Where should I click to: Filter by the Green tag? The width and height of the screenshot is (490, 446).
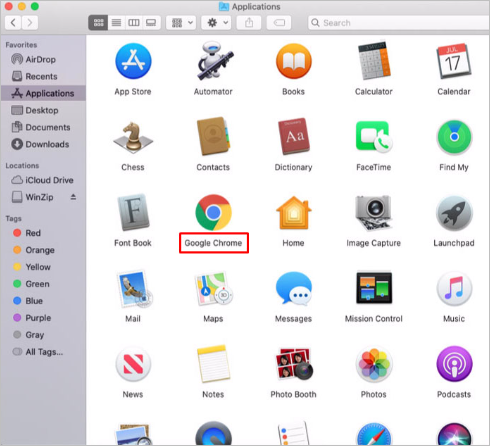[43, 284]
